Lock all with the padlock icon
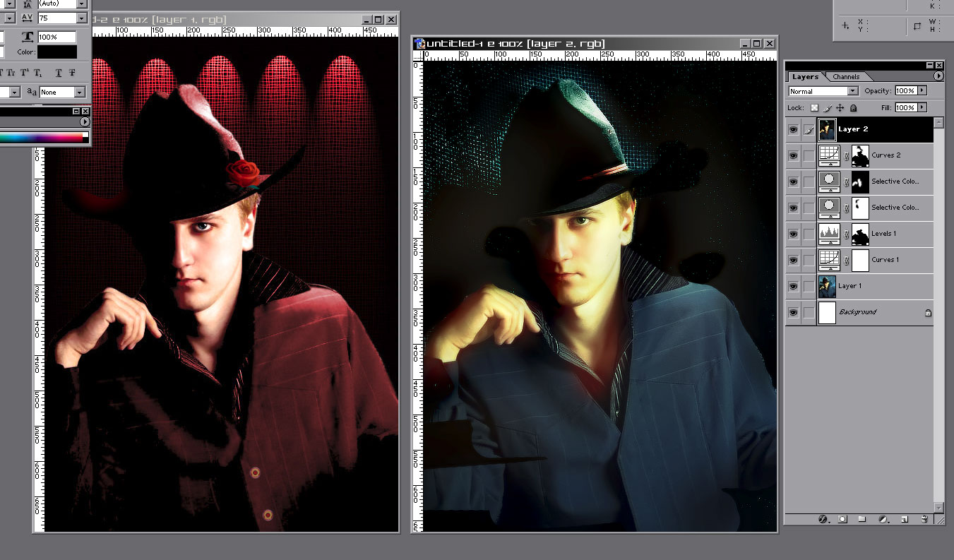The image size is (954, 560). pyautogui.click(x=853, y=108)
